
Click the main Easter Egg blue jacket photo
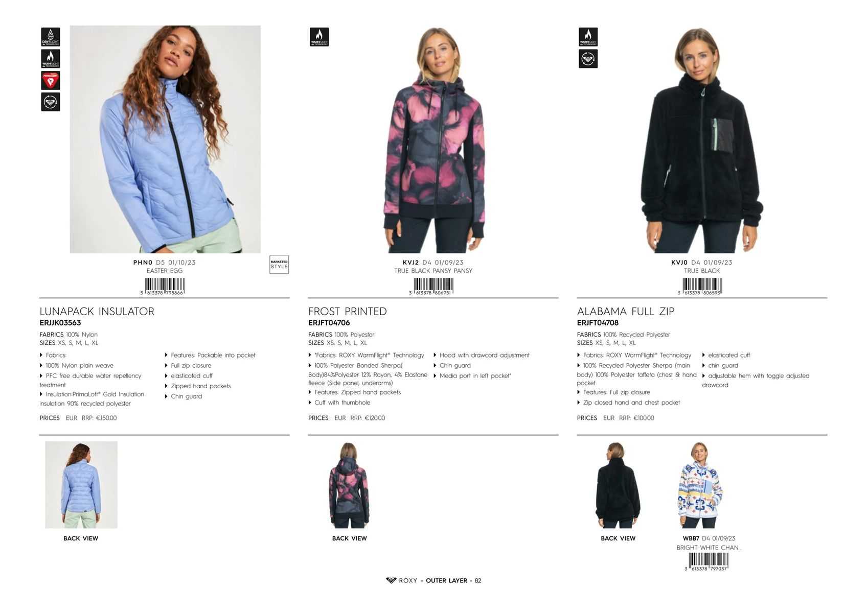coord(165,139)
